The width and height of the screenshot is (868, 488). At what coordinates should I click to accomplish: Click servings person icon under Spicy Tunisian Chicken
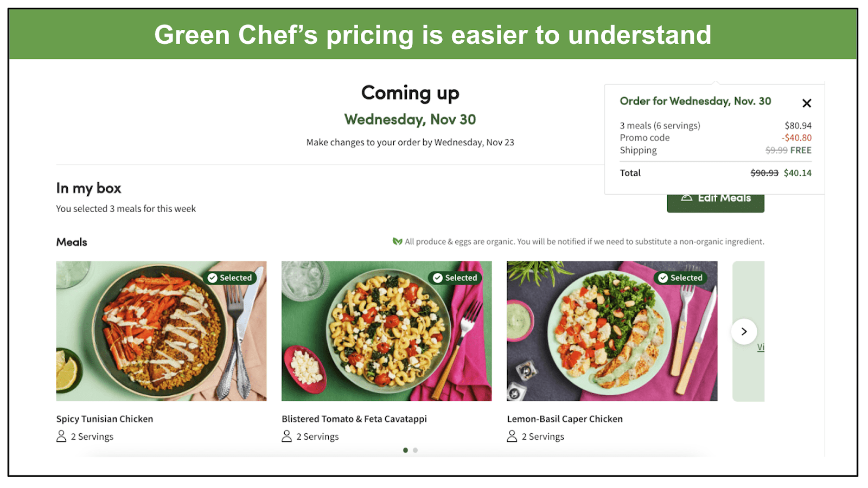point(61,436)
